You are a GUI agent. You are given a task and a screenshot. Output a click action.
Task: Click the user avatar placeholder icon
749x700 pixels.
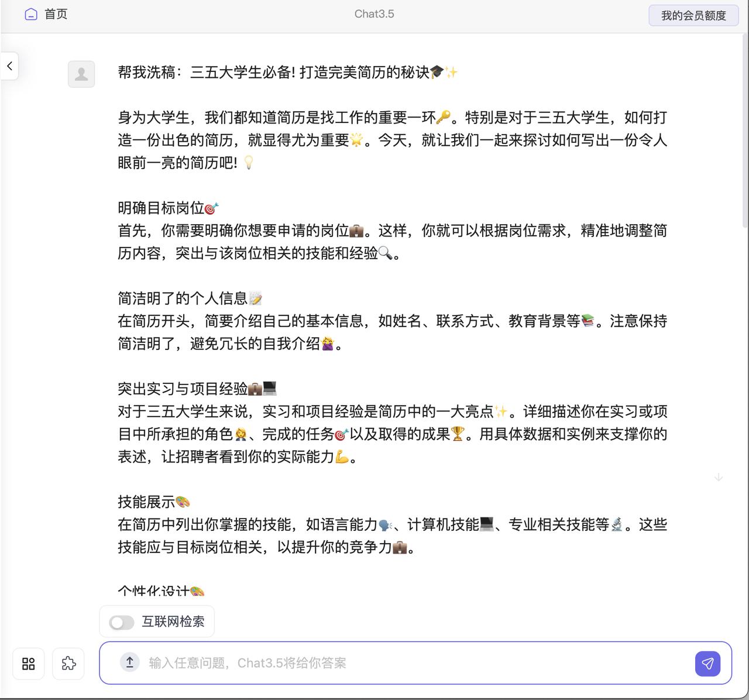[x=81, y=74]
